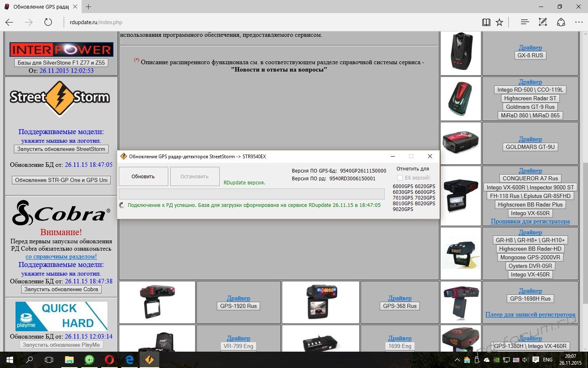Image resolution: width=588 pixels, height=368 pixels.
Task: Click the address bar rdupdate.ru/index.php
Action: 96,22
